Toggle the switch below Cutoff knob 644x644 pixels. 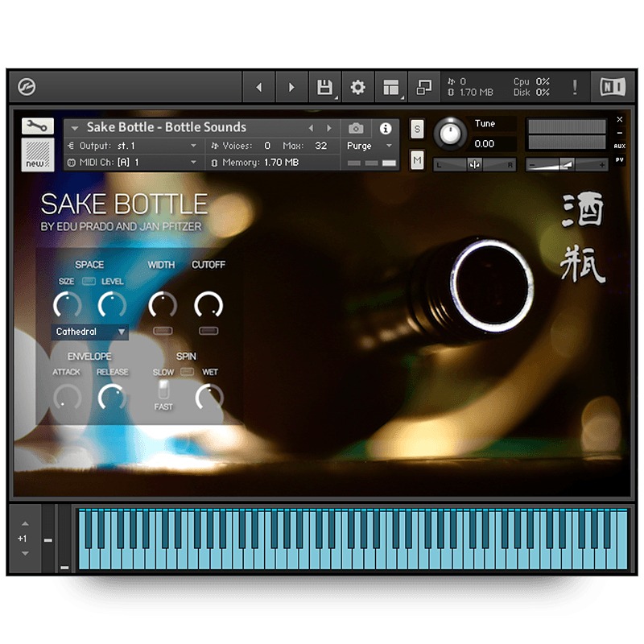(x=208, y=331)
